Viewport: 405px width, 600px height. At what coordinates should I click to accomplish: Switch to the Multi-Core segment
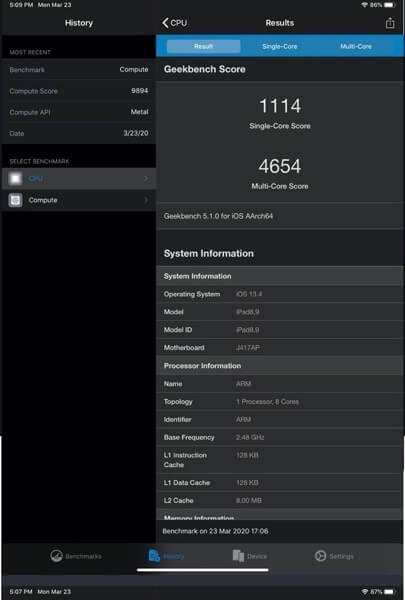pos(356,46)
